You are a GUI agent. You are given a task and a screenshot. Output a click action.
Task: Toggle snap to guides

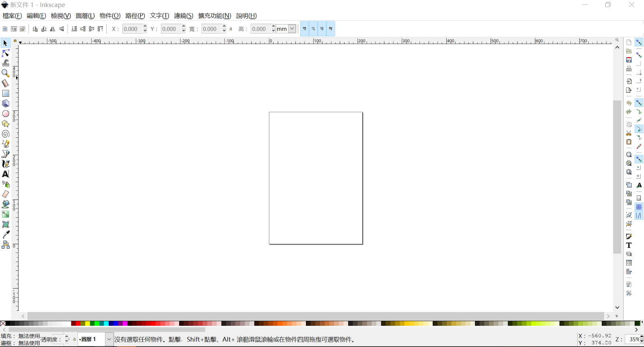point(639,216)
